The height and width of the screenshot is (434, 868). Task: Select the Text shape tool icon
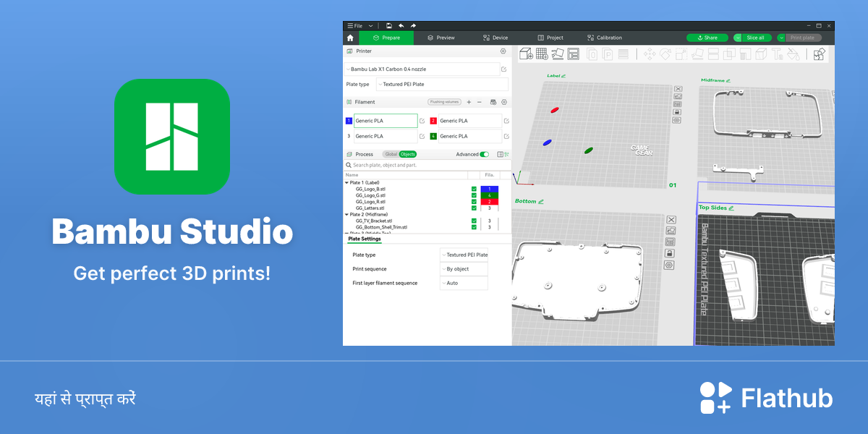click(x=778, y=54)
